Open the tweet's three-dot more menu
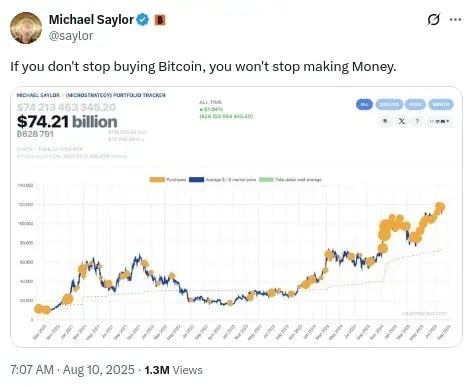Screen dimensions: 473x387 (455, 20)
